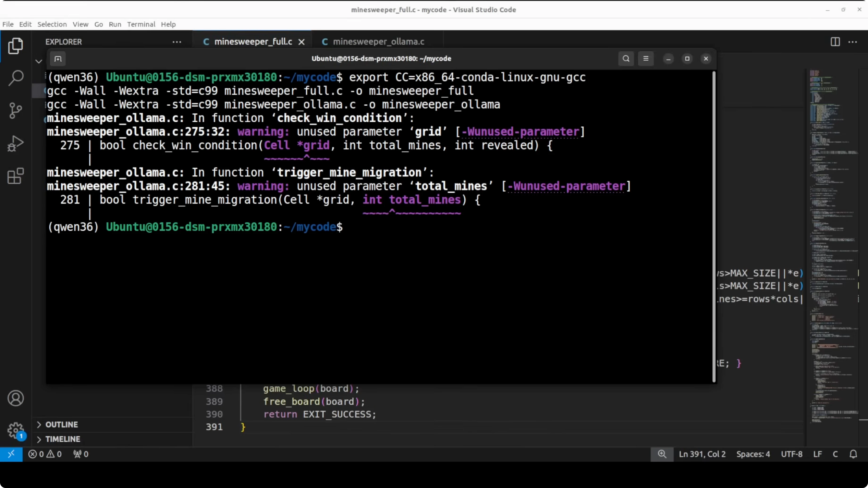Open the Extensions view
The width and height of the screenshot is (868, 488).
(x=16, y=176)
